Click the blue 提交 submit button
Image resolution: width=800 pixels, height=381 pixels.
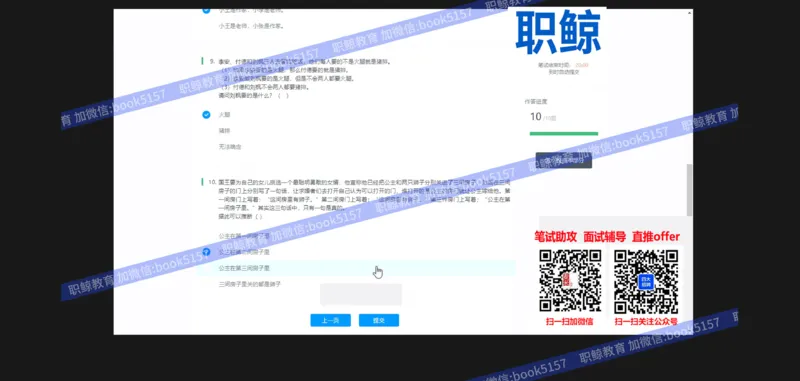coord(379,320)
